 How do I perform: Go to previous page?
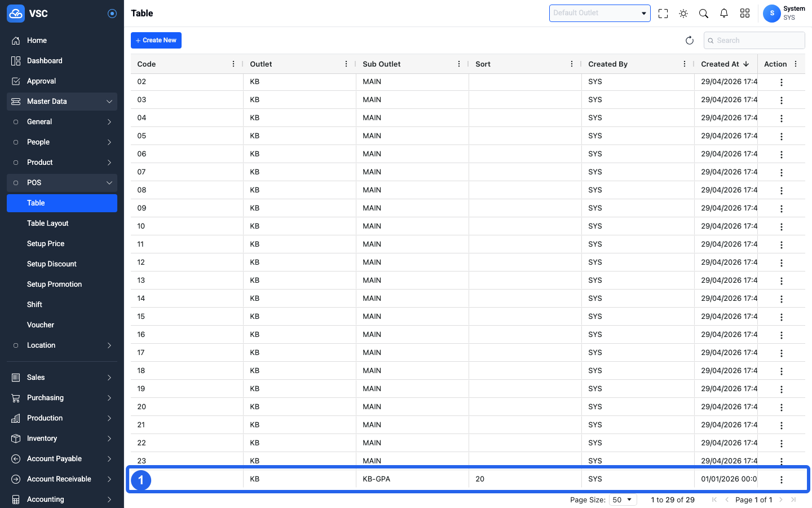pos(727,500)
